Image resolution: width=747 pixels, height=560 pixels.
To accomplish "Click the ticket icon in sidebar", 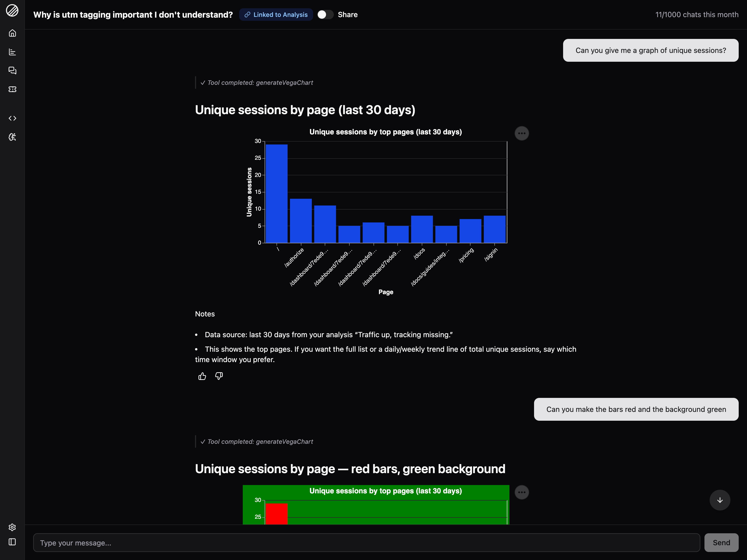I will coord(12,89).
